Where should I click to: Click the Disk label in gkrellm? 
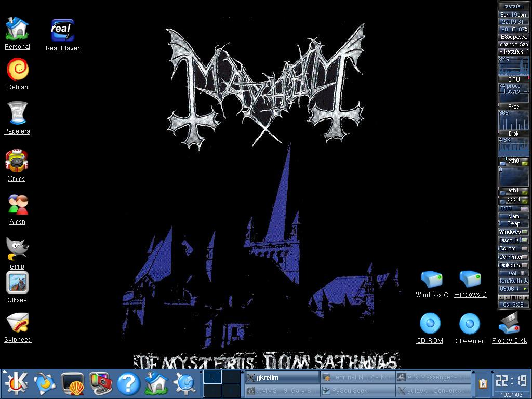(514, 134)
